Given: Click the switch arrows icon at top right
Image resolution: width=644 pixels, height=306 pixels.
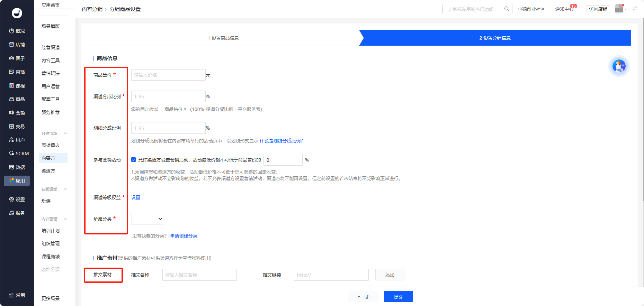Looking at the screenshot, I should click(x=635, y=9).
